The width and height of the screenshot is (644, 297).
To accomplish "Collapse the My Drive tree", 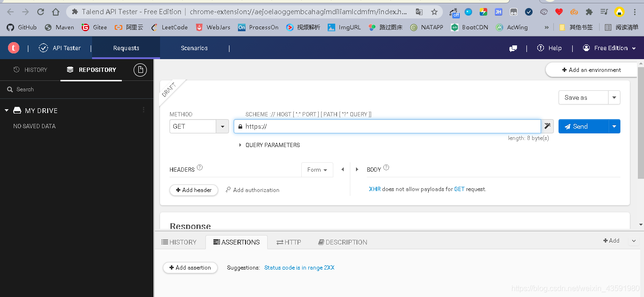I will 7,110.
